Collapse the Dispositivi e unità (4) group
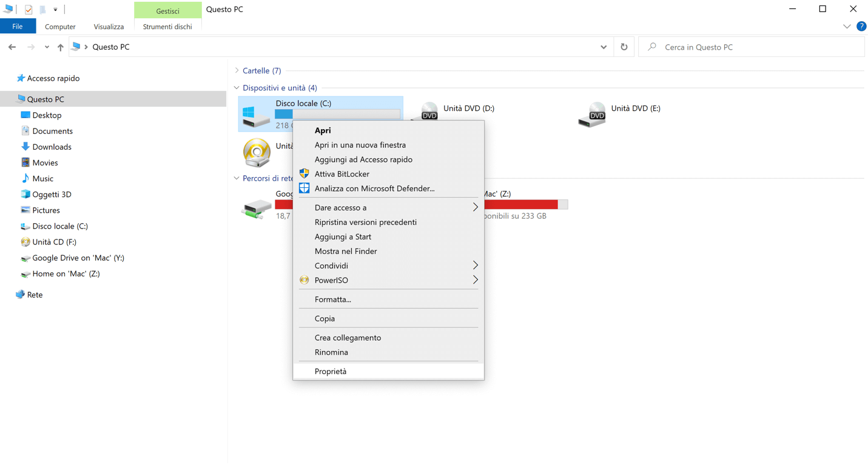The image size is (868, 465). point(237,88)
